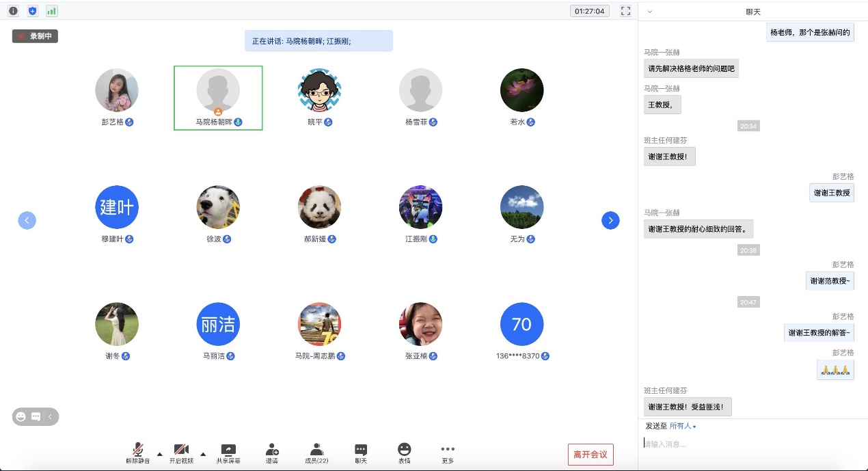Viewport: 868px width, 471px height.
Task: Open the 所有人 recipient dropdown
Action: point(683,426)
